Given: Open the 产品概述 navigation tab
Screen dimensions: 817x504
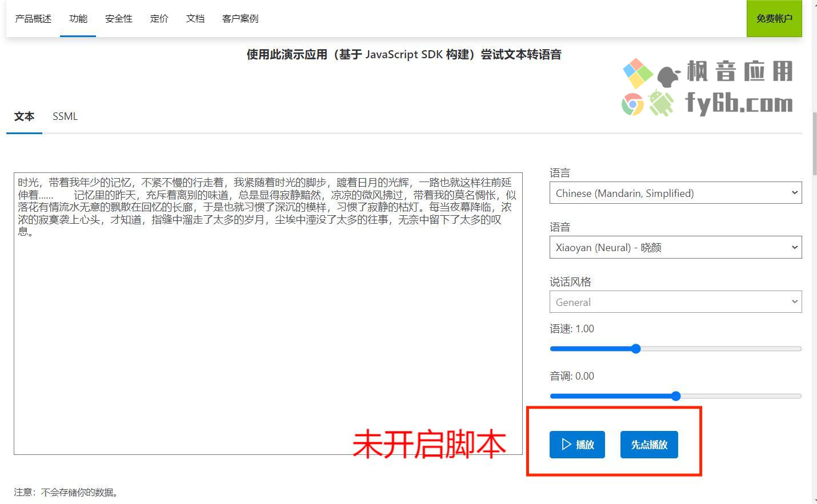Looking at the screenshot, I should coord(33,19).
